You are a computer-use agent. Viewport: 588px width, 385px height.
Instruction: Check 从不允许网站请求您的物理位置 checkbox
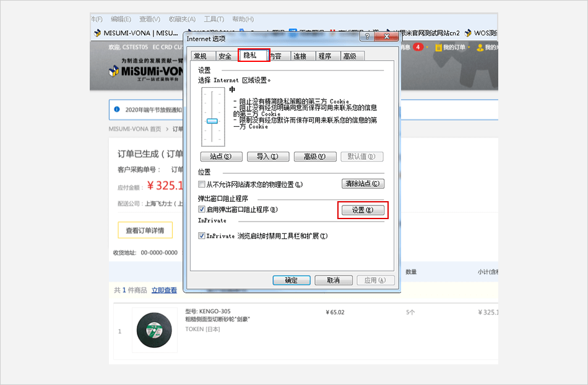tap(202, 184)
